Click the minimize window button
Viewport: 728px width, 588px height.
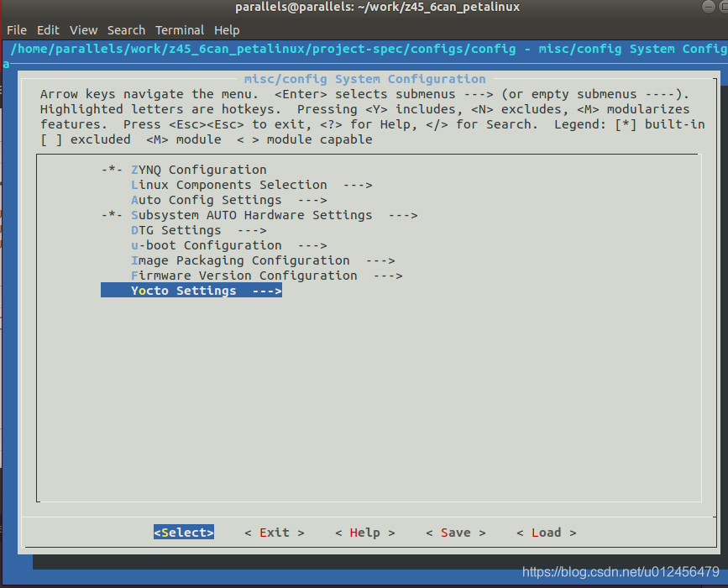(x=709, y=7)
